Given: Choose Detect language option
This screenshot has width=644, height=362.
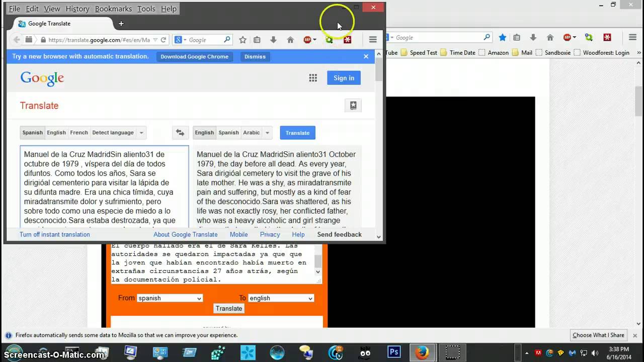Looking at the screenshot, I should pyautogui.click(x=113, y=133).
